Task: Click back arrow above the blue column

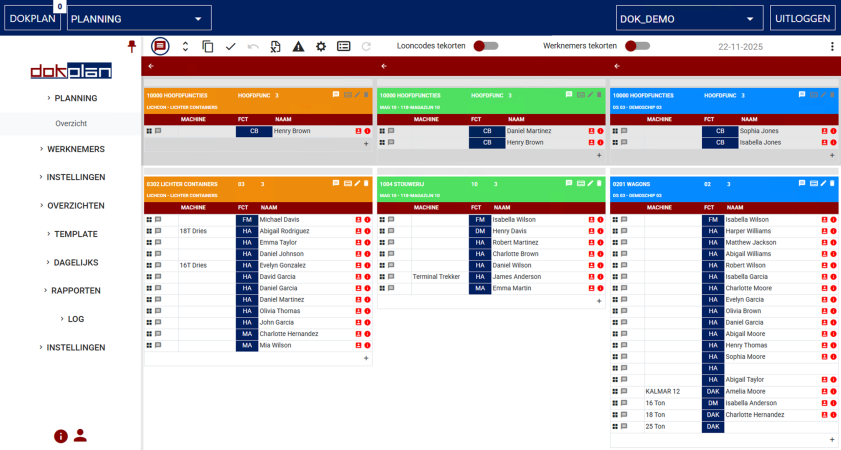Action: [x=617, y=66]
